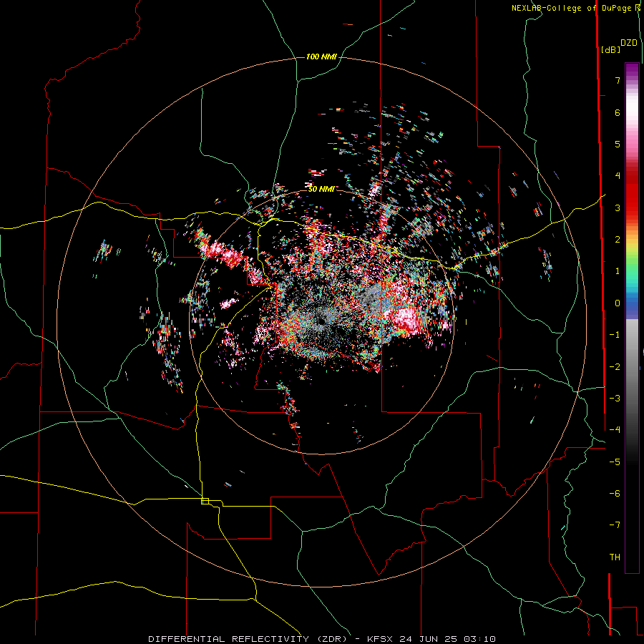Click the -4 value on color scale
Screen dimensions: 644x644
tap(615, 430)
